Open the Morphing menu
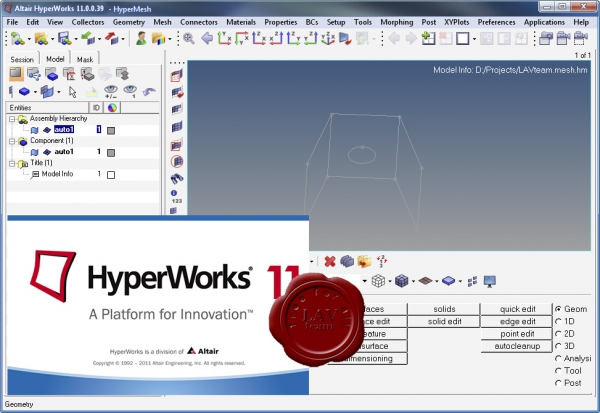This screenshot has height=413, width=600. (x=396, y=22)
